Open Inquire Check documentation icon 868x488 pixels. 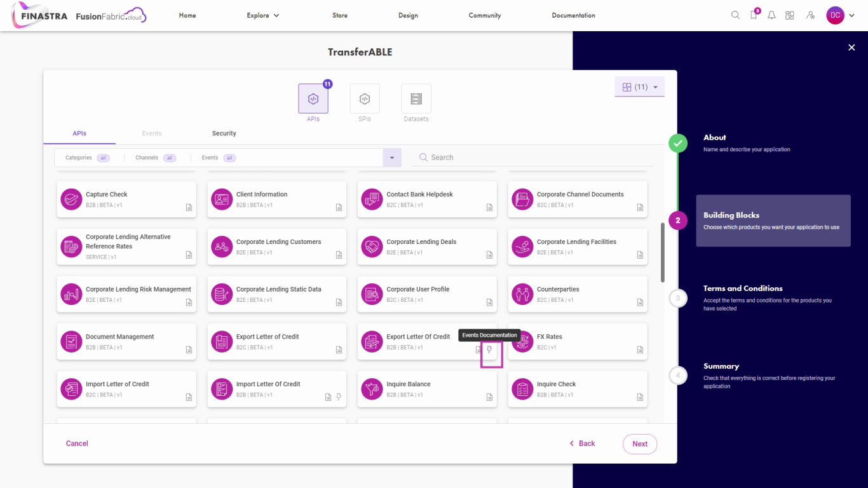(640, 397)
